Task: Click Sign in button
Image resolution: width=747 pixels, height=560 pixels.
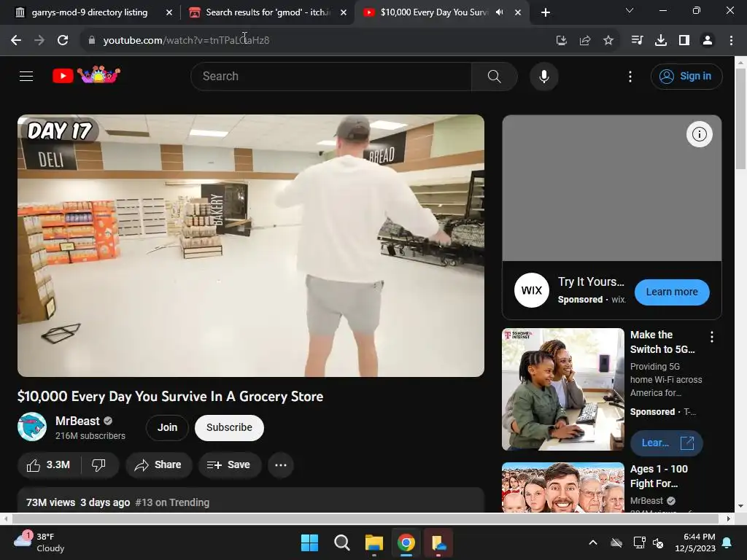Action: (686, 76)
